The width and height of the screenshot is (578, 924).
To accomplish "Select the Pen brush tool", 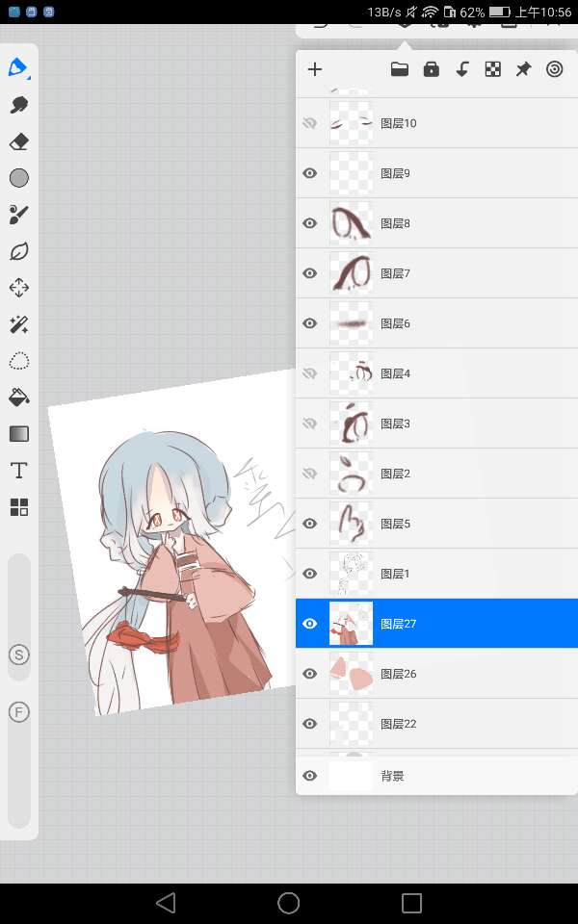I will [18, 68].
